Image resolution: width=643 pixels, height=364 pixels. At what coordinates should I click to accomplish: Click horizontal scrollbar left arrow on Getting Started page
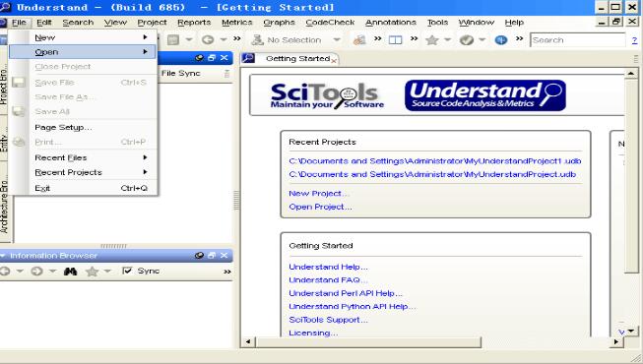(248, 341)
